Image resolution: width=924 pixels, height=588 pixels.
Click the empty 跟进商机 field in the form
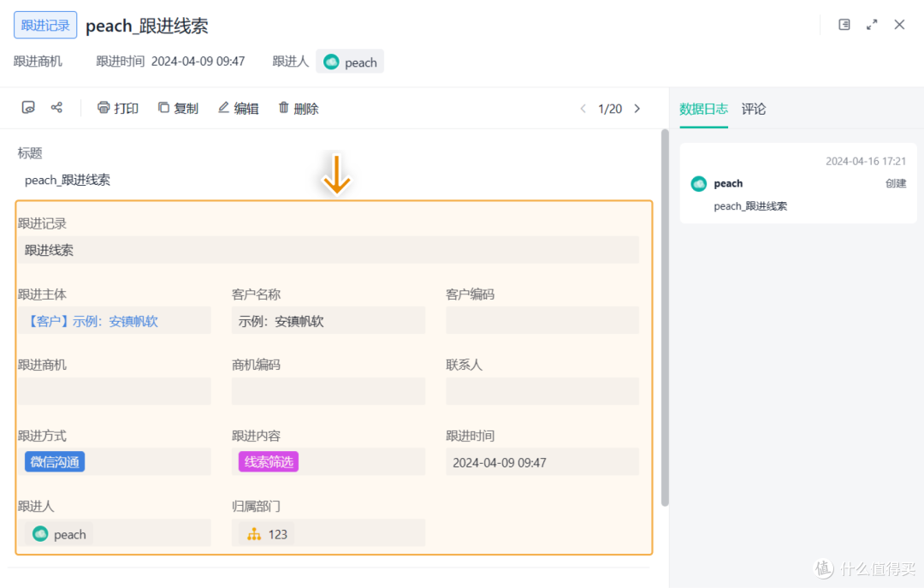coord(115,391)
